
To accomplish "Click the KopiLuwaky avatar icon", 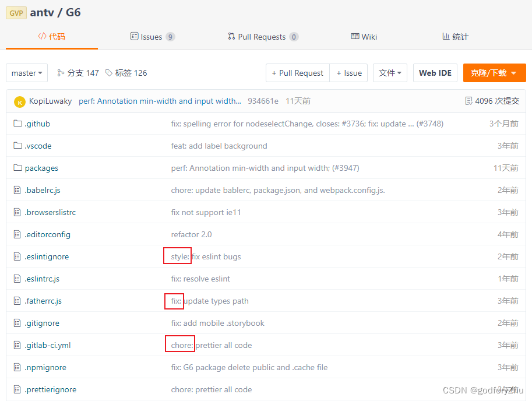I will [20, 102].
